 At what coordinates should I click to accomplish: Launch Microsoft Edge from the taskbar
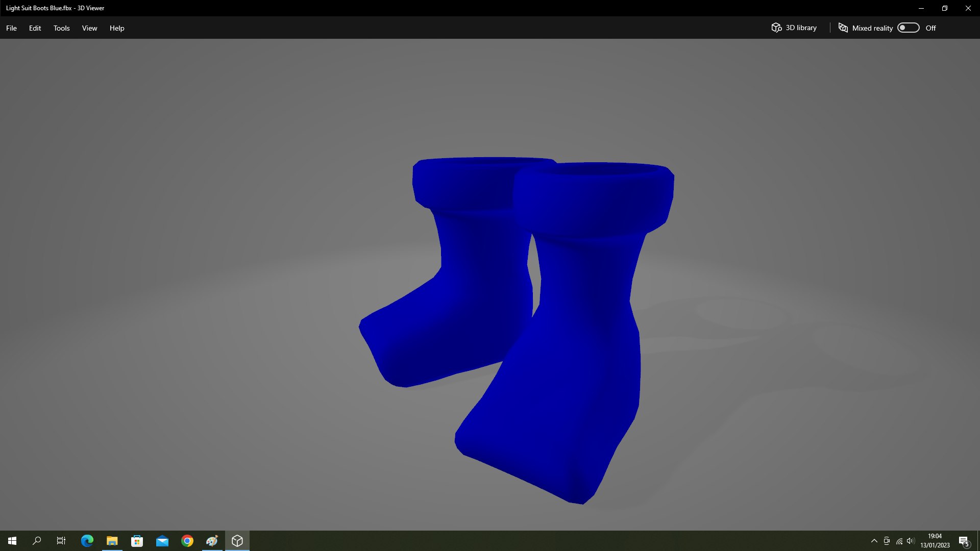pyautogui.click(x=87, y=541)
